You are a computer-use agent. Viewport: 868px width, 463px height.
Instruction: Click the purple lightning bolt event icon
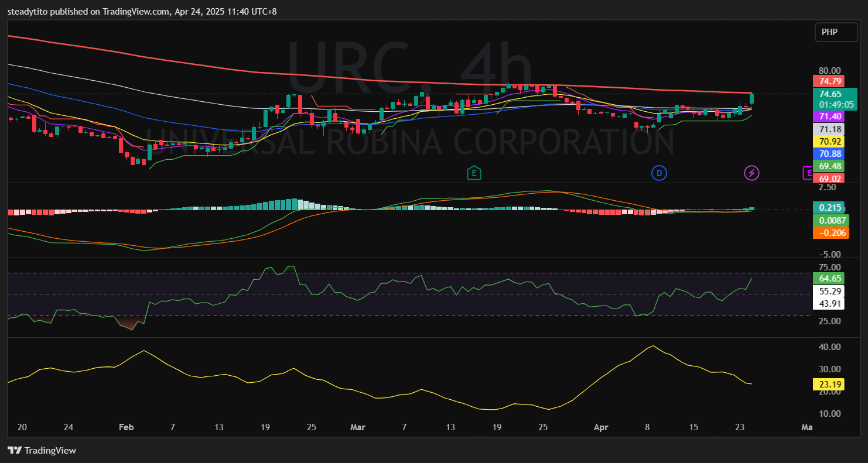(x=751, y=173)
